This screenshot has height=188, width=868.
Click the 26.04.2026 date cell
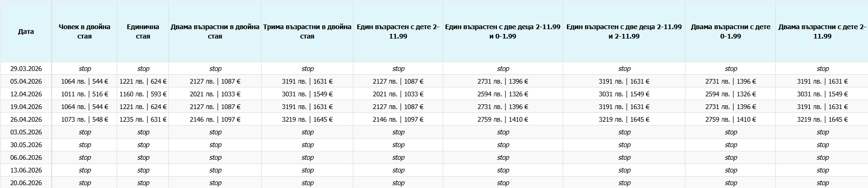pos(26,119)
